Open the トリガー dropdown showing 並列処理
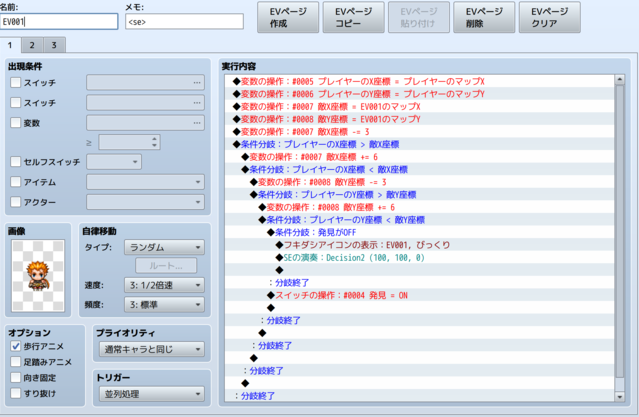This screenshot has height=417, width=639. 152,394
